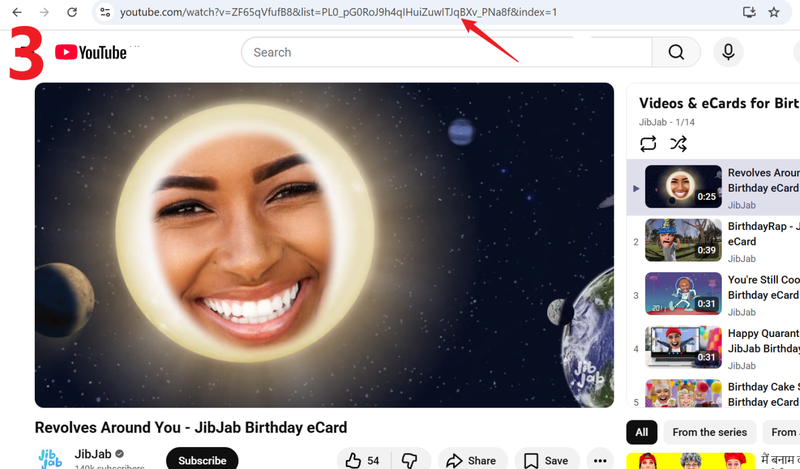The height and width of the screenshot is (469, 800).
Task: Toggle playlist loop mode
Action: (648, 143)
